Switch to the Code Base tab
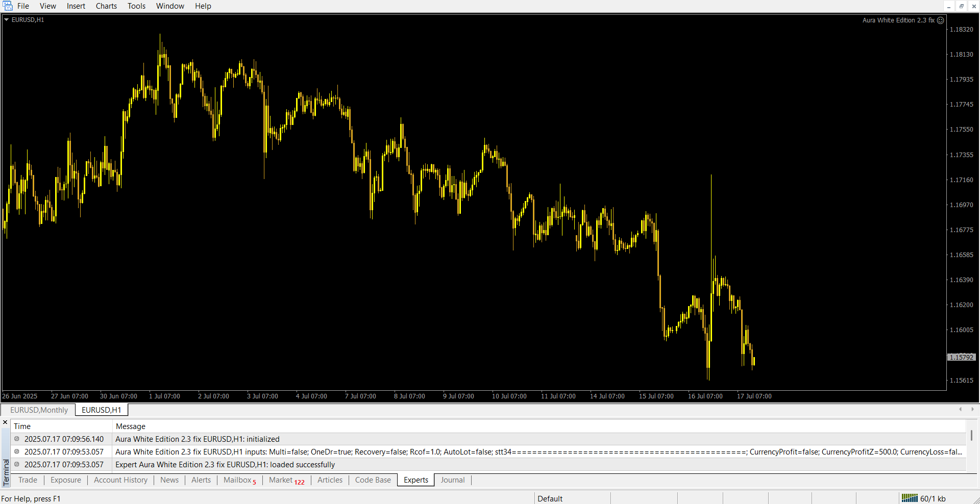Image resolution: width=980 pixels, height=504 pixels. coord(373,480)
